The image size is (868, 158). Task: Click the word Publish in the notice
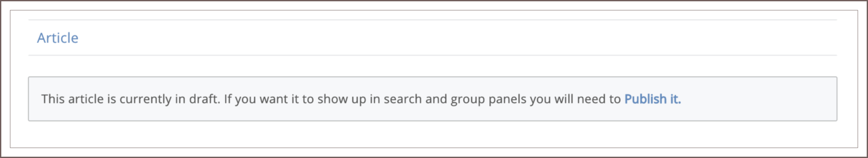[645, 99]
